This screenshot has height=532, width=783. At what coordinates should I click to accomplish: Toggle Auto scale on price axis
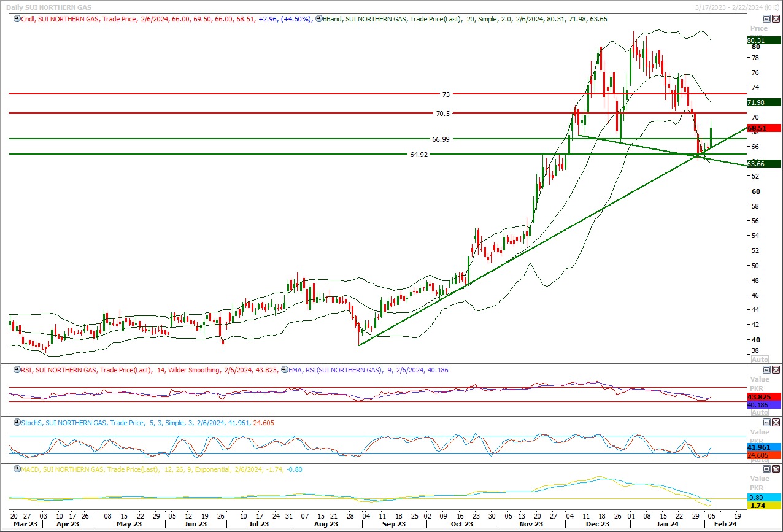(759, 359)
